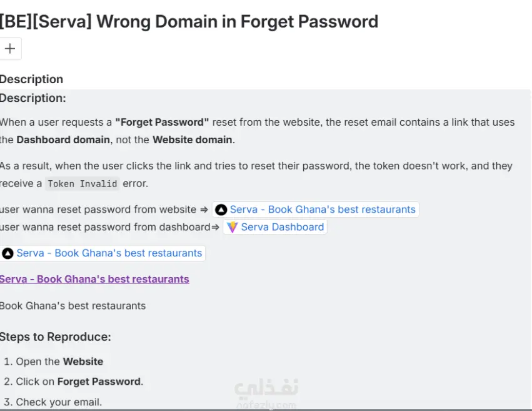
Task: Click the Nafezly watermark logo
Action: click(266, 393)
